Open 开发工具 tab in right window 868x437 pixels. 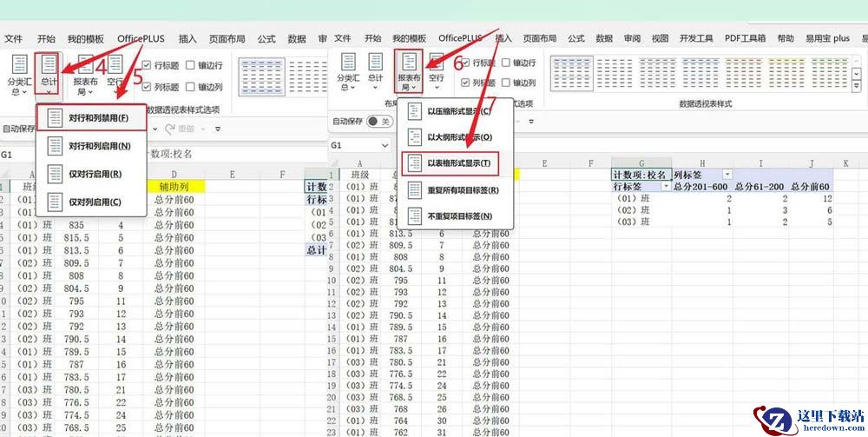coord(696,38)
